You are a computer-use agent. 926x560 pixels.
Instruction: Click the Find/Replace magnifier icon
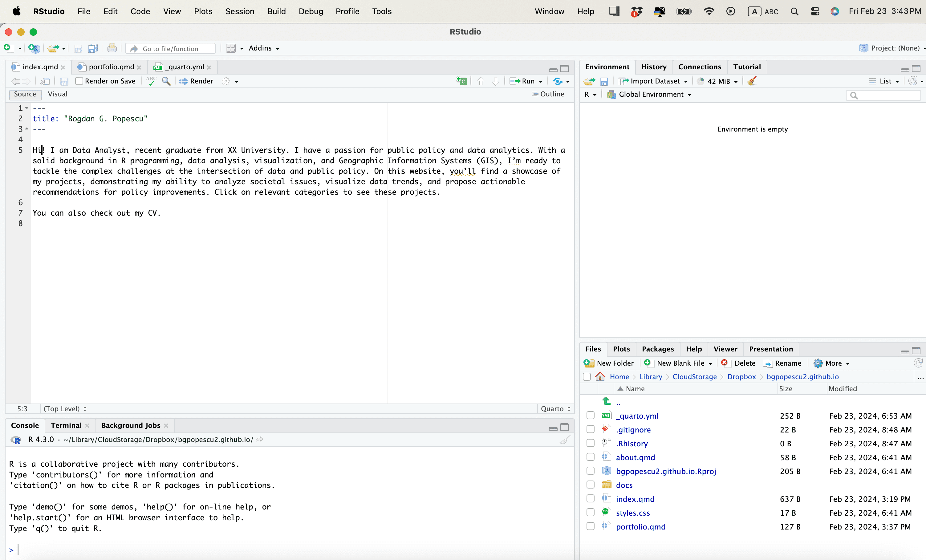click(x=166, y=81)
